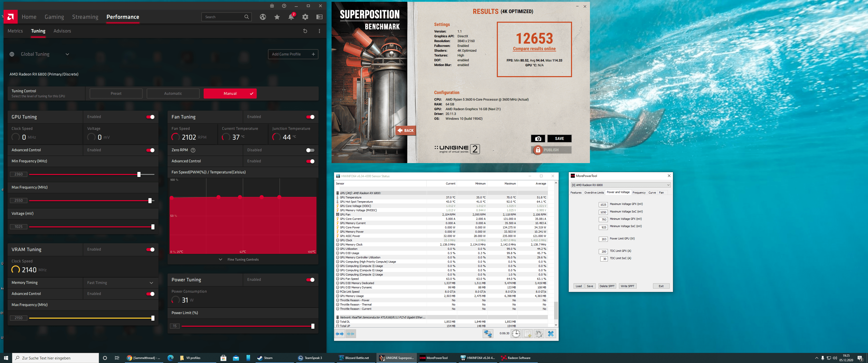Click the Power Limit slider handle
The image size is (868, 363).
pos(313,326)
